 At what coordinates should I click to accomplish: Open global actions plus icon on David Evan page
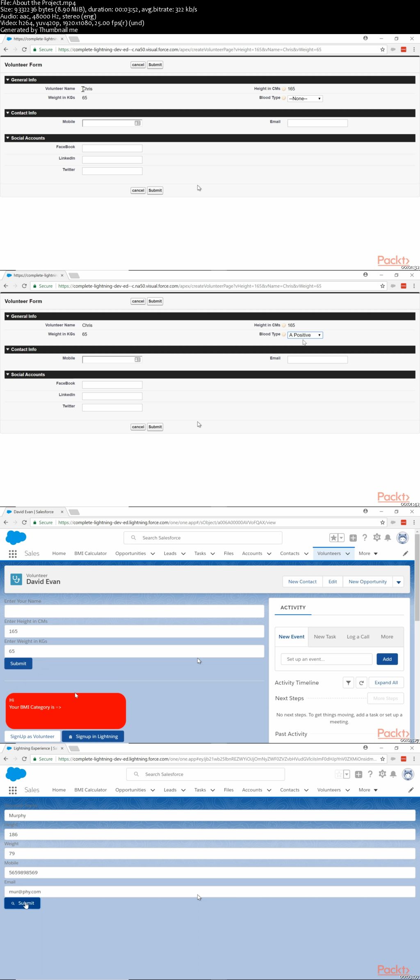pyautogui.click(x=353, y=538)
